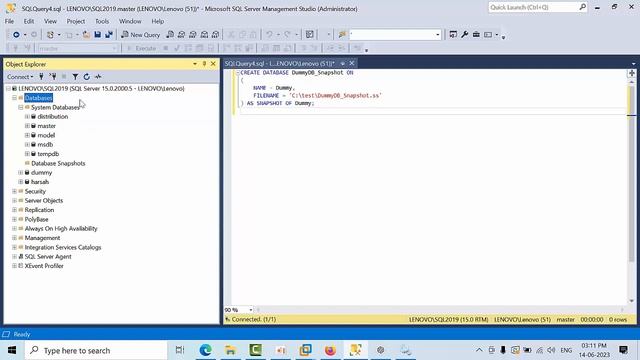Select the SQL Server Agent node
640x360 pixels.
[x=48, y=257]
